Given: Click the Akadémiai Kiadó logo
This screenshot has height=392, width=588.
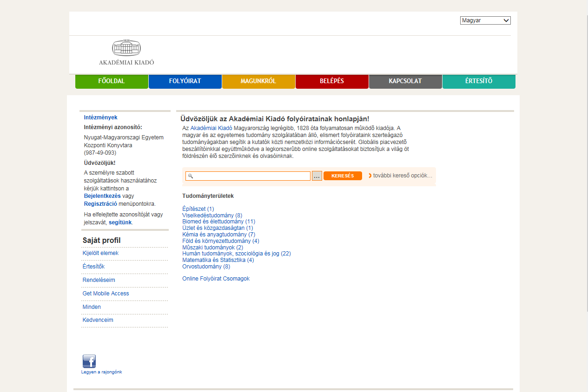Looking at the screenshot, I should pos(126,52).
